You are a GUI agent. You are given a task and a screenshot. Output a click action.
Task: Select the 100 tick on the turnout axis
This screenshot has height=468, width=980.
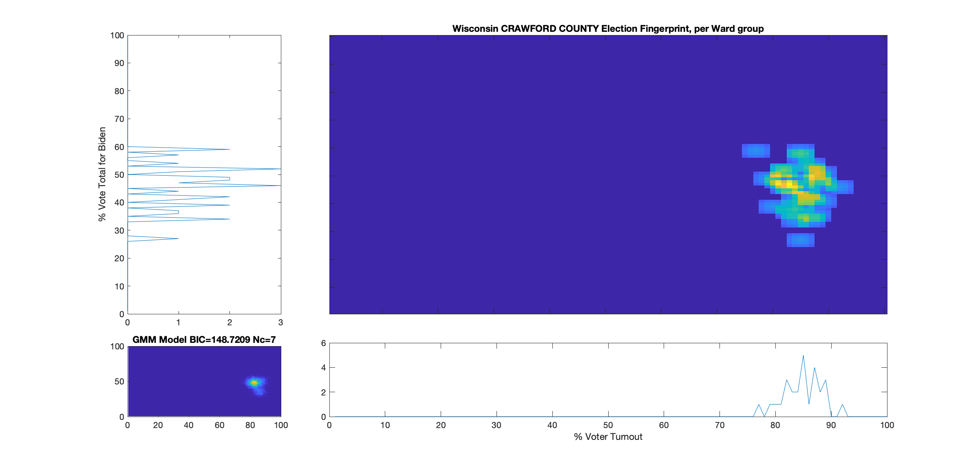pos(887,424)
